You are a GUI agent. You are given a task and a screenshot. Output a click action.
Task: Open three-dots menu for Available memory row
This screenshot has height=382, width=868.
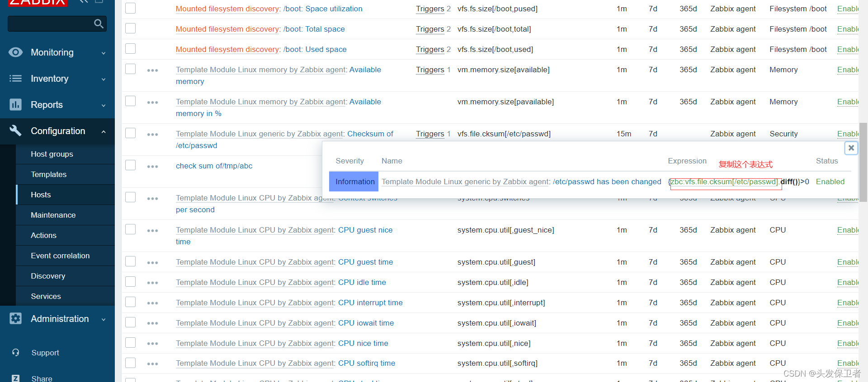(152, 70)
